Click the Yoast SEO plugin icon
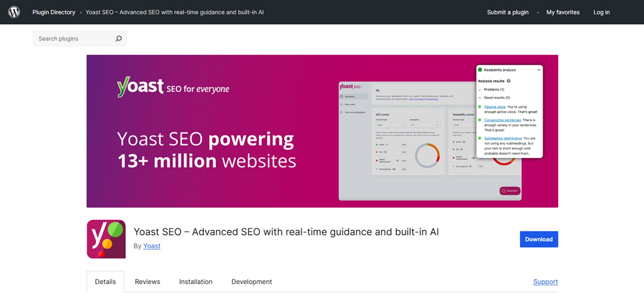The height and width of the screenshot is (299, 644). point(106,239)
